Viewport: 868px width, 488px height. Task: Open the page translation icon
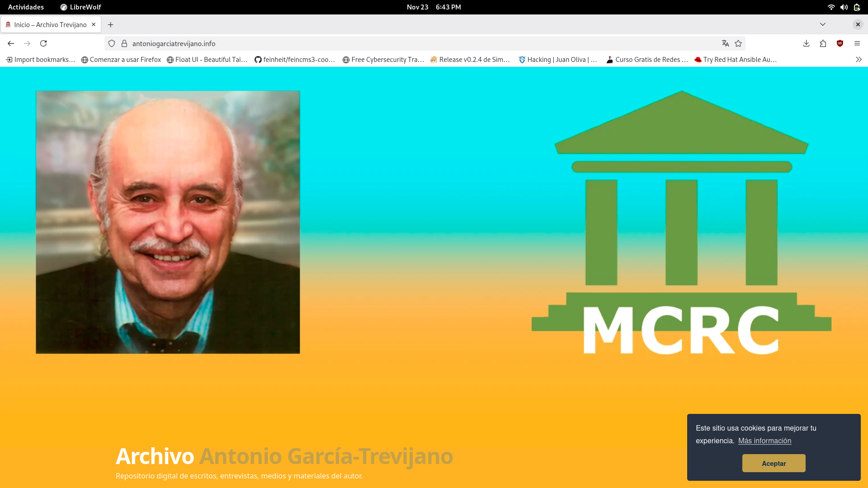coord(725,43)
